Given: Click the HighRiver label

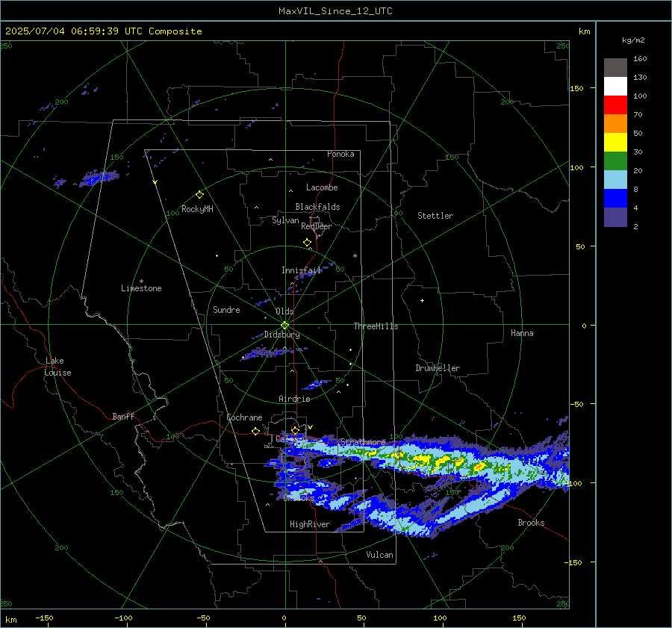Looking at the screenshot, I should click(x=310, y=524).
